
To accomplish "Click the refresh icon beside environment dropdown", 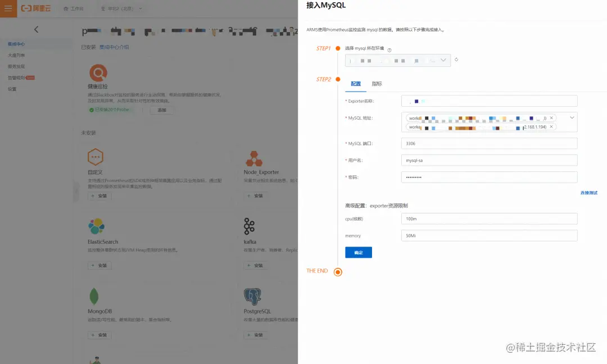I will 456,60.
